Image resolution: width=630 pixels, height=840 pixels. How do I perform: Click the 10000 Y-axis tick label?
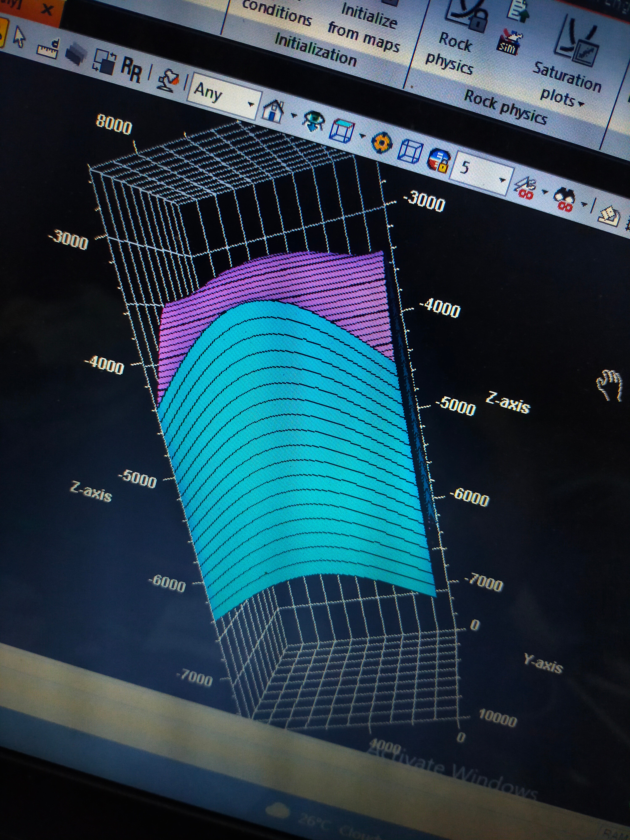pyautogui.click(x=497, y=718)
